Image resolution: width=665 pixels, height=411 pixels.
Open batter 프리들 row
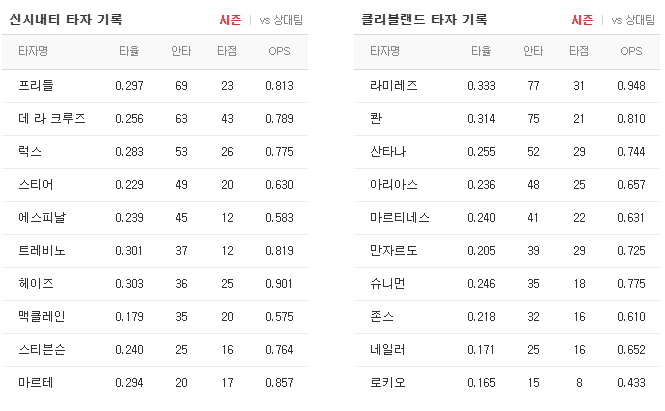point(155,86)
